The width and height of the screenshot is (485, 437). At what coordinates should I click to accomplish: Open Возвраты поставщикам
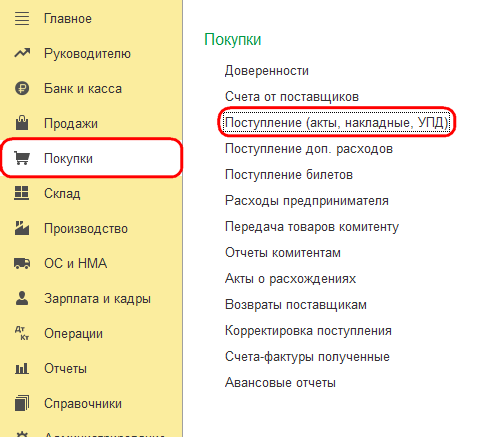click(296, 305)
